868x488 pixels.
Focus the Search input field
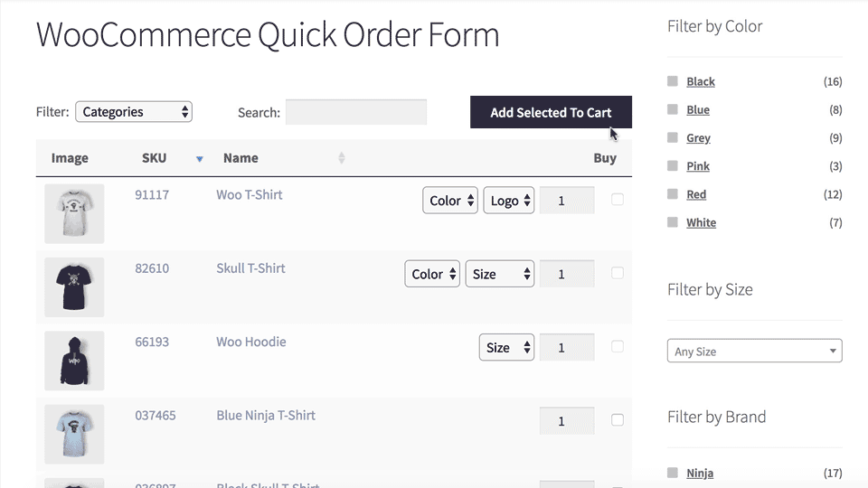tap(356, 112)
